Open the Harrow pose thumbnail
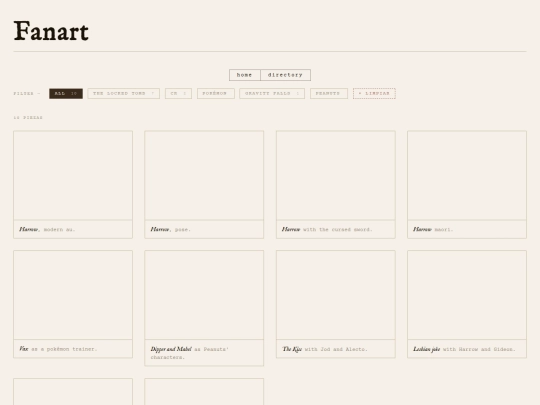 click(204, 175)
